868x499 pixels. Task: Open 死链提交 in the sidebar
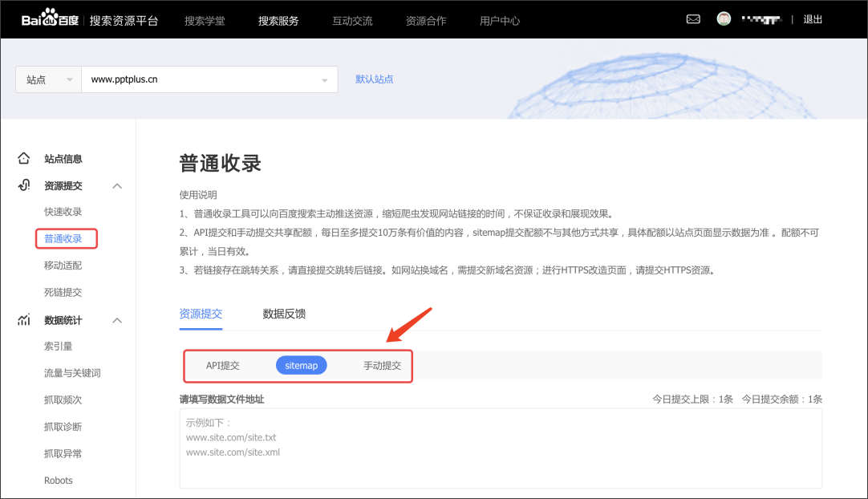(x=63, y=293)
